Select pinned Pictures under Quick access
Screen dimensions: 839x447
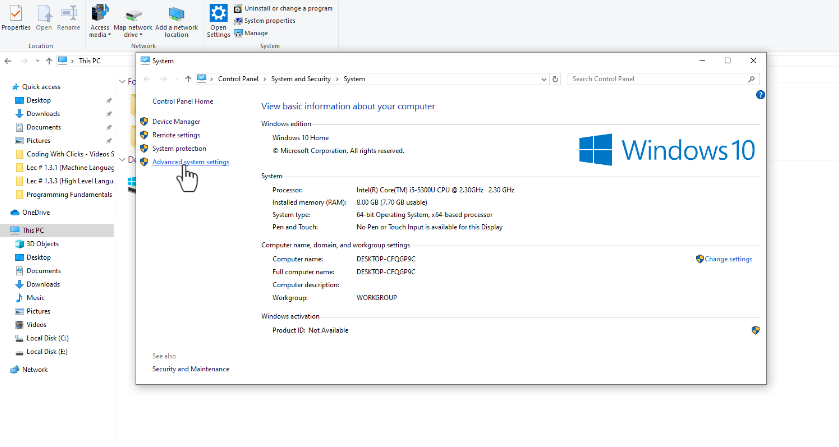tap(38, 140)
